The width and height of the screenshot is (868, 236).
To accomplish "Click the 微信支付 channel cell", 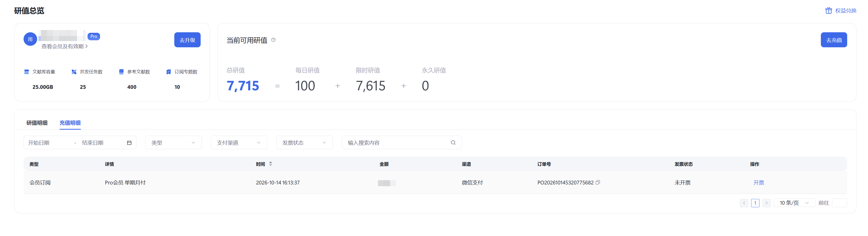I will coord(472,182).
